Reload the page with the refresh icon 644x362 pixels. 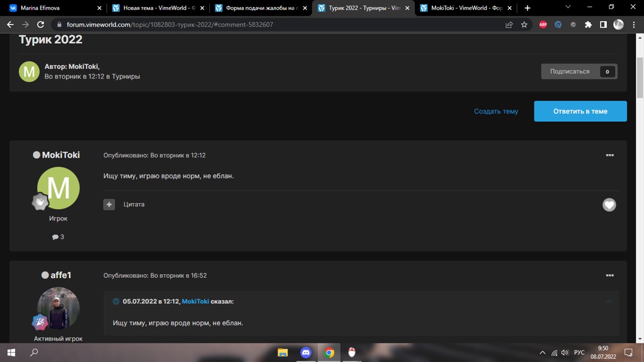coord(41,25)
